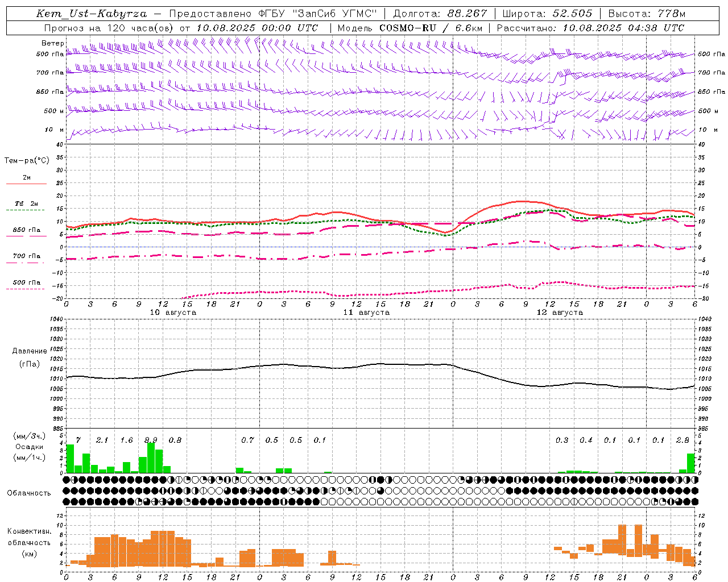
Task: Click the Ветер wind panel label
Action: coord(53,43)
